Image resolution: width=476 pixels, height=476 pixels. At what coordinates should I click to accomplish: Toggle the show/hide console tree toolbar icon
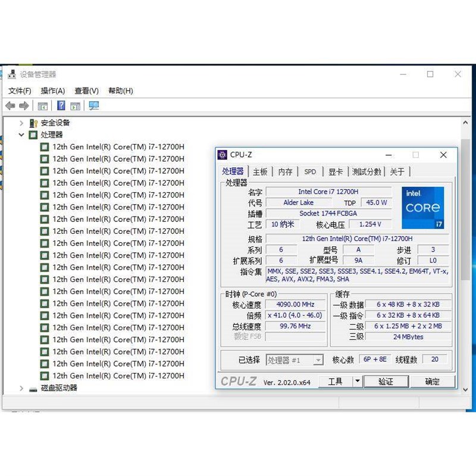pos(42,106)
